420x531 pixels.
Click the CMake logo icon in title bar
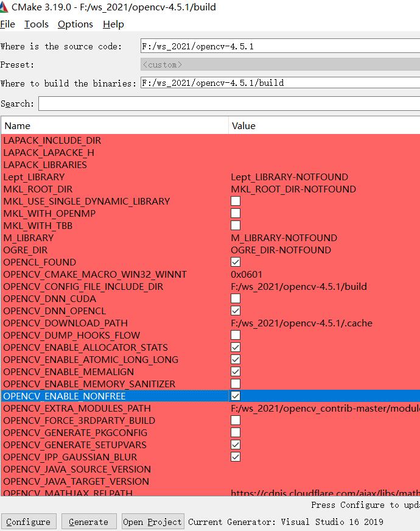coord(4,7)
